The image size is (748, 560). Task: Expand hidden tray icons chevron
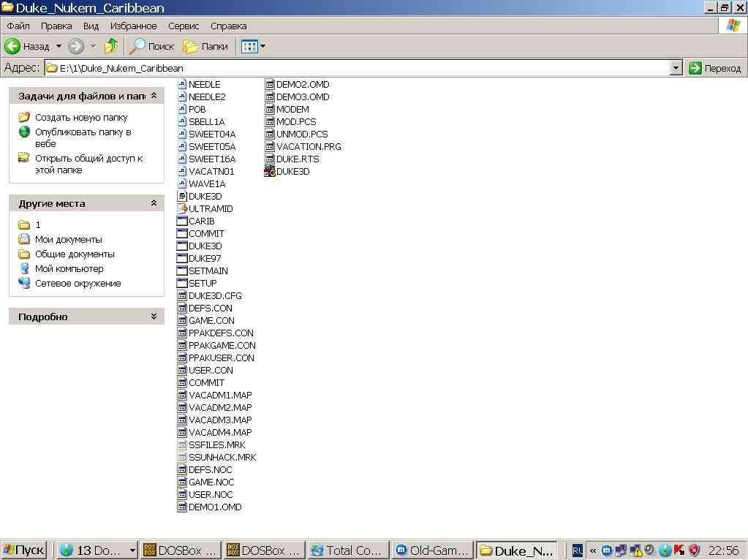592,551
